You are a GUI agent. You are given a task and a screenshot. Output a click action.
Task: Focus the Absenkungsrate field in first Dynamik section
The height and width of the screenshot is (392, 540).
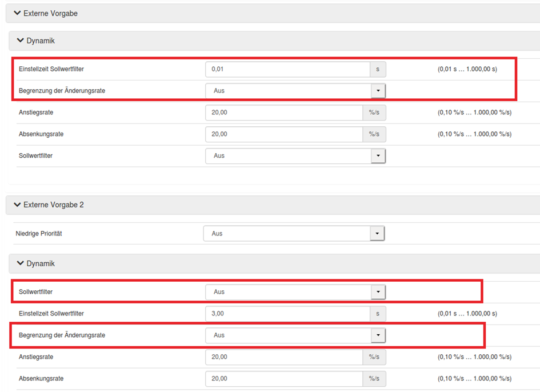pyautogui.click(x=283, y=134)
